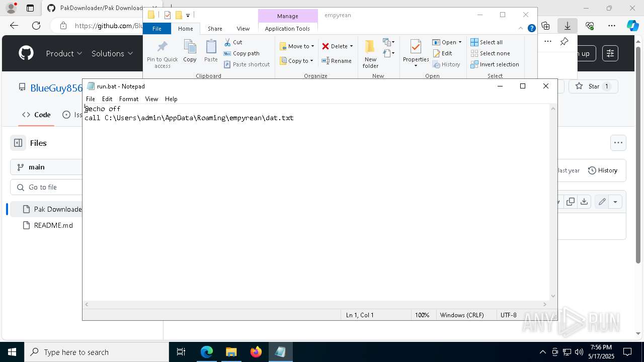Open Notepad Edit menu
644x362 pixels.
tap(107, 99)
